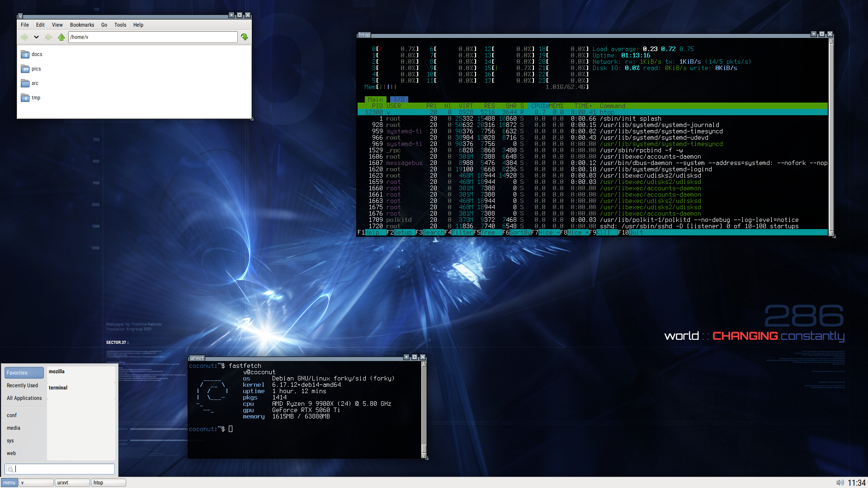Image resolution: width=868 pixels, height=488 pixels.
Task: Go up to the parent folder
Action: click(61, 37)
